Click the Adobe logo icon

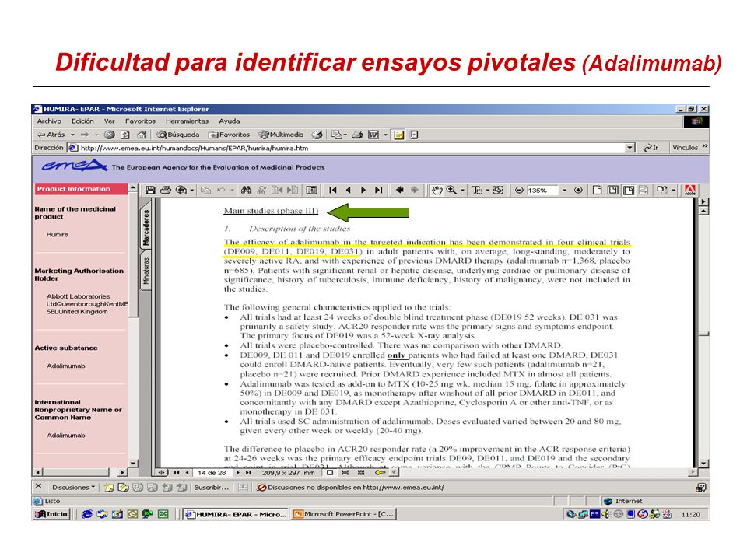click(x=689, y=190)
